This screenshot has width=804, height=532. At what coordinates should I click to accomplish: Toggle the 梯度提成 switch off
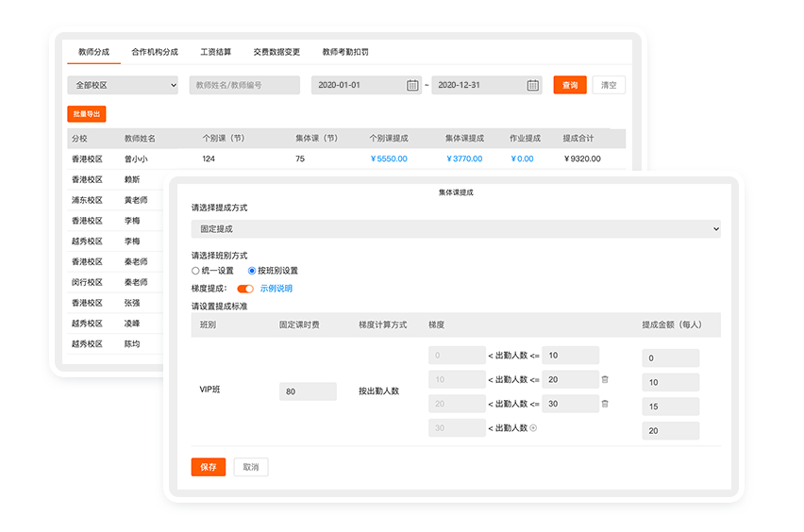245,289
